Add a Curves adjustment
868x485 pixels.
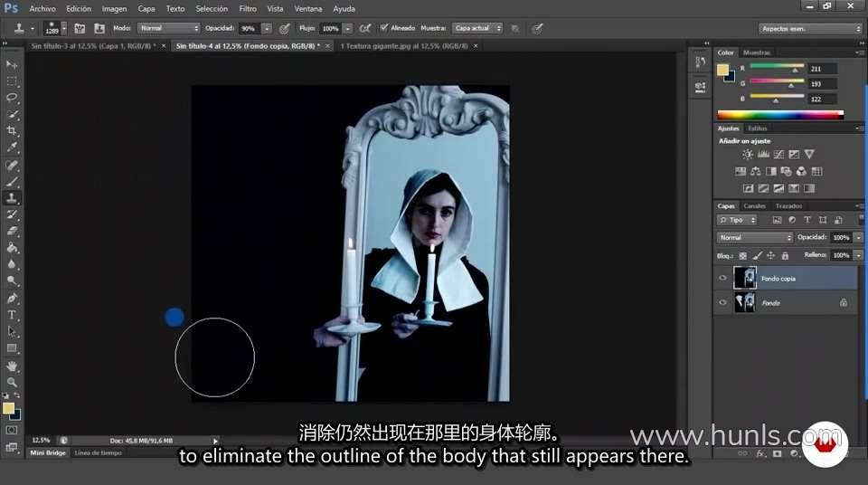coord(778,154)
